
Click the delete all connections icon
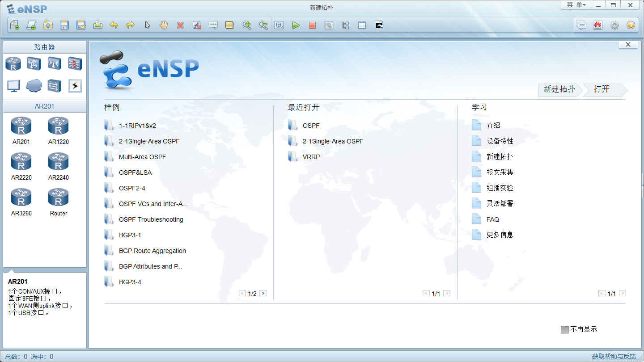tap(197, 25)
